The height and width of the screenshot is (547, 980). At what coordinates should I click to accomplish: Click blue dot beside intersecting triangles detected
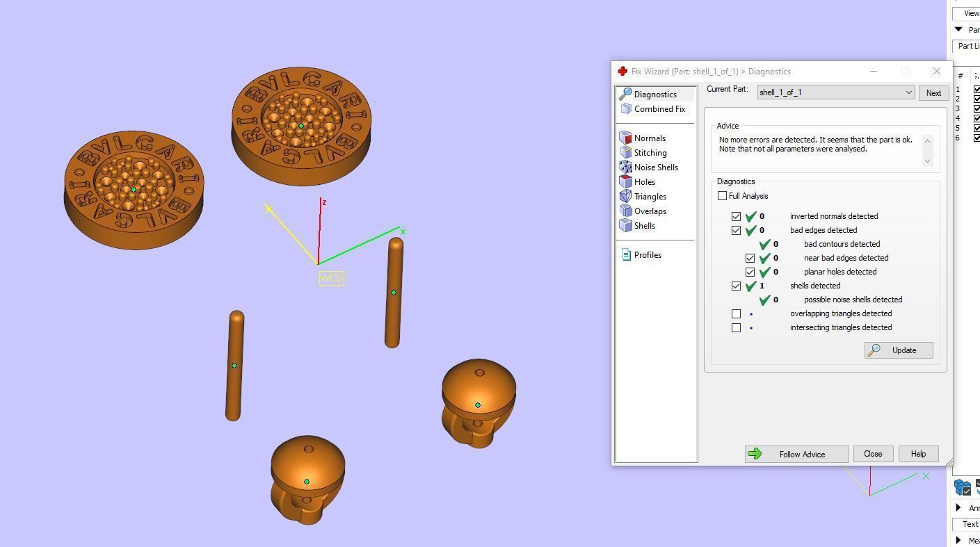(x=750, y=327)
